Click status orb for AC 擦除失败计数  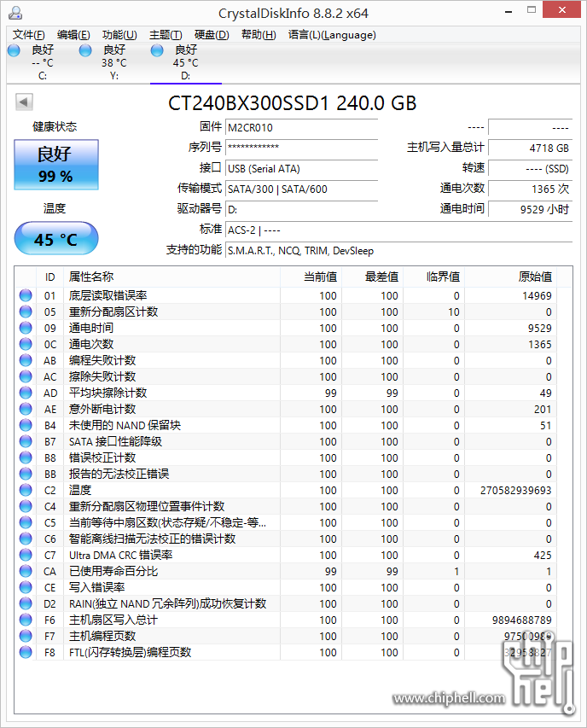pyautogui.click(x=26, y=376)
